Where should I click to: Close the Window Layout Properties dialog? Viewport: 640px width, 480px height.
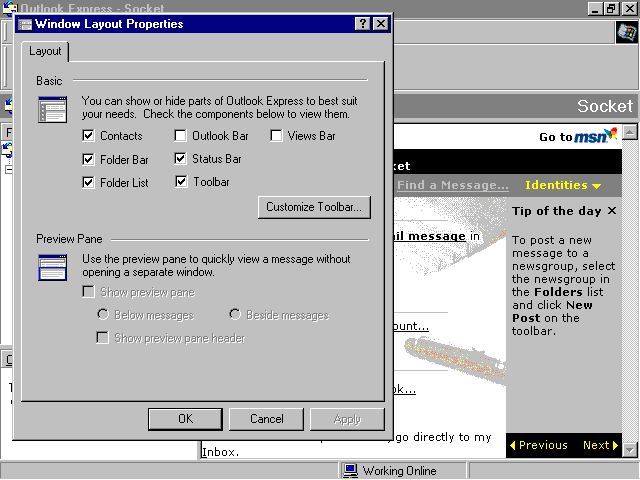[380, 24]
